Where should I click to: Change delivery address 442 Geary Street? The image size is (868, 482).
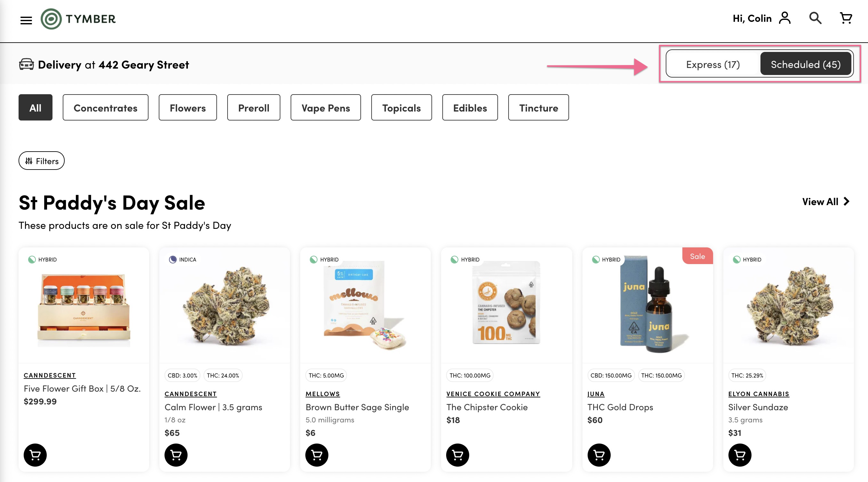(143, 64)
